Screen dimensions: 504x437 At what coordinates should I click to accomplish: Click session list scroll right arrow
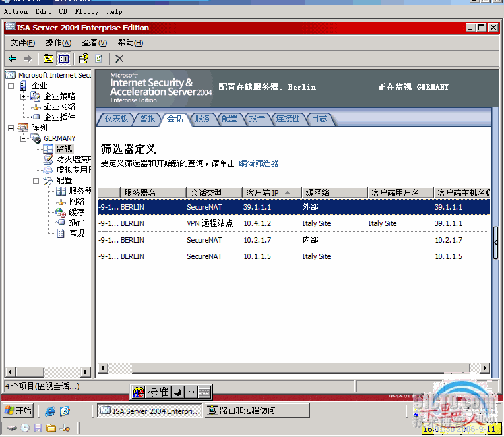[x=485, y=368]
